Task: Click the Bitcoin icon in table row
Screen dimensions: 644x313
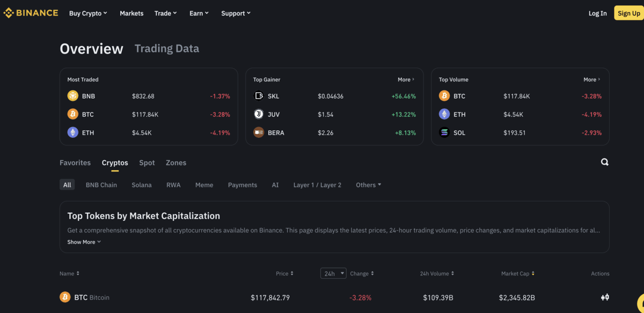Action: (x=65, y=297)
